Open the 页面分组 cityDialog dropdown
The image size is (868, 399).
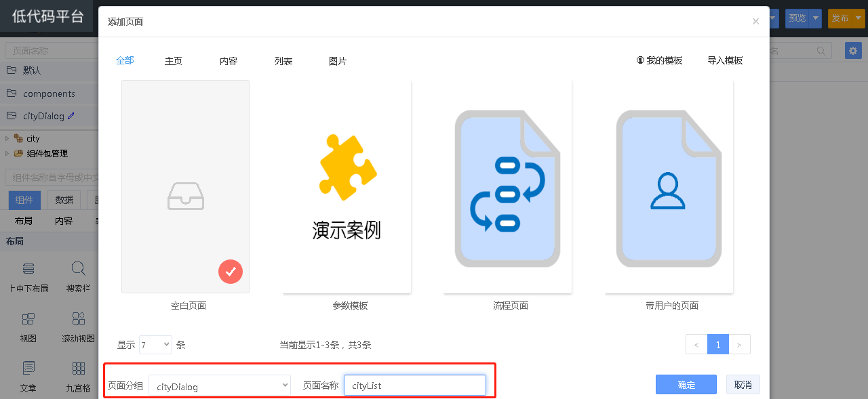(220, 385)
